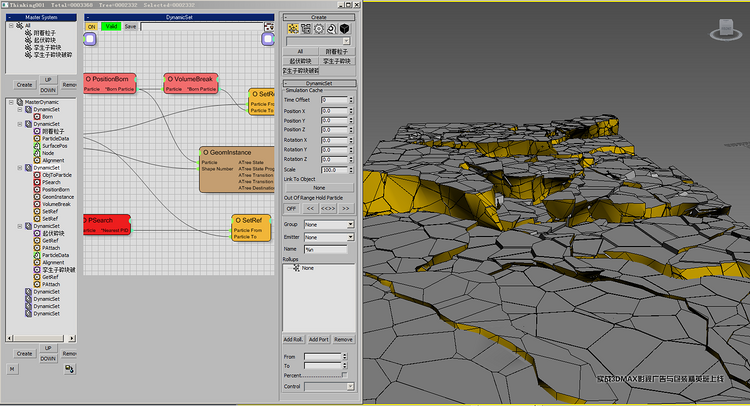
Task: Click the tree's horizontal scrollbar thumb
Action: (x=38, y=338)
